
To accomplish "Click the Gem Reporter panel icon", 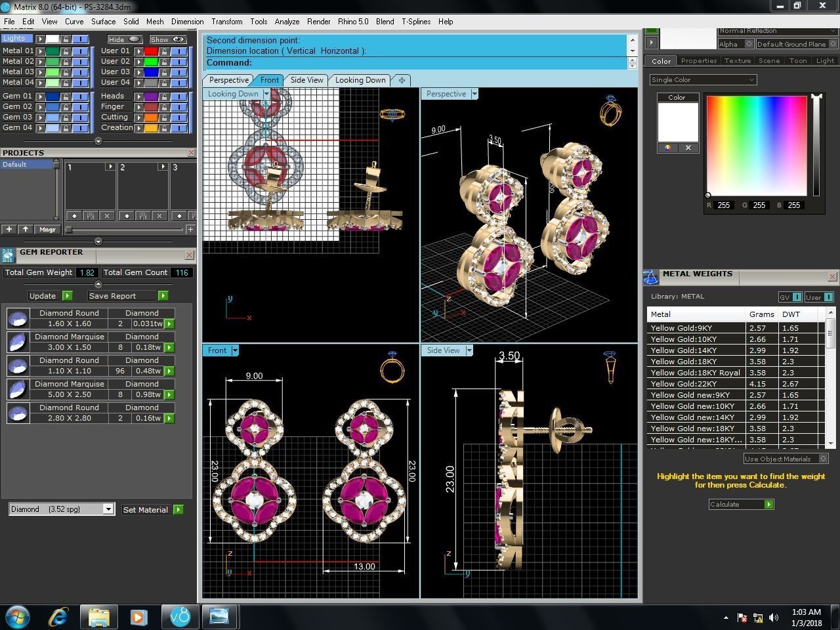I will [x=8, y=256].
